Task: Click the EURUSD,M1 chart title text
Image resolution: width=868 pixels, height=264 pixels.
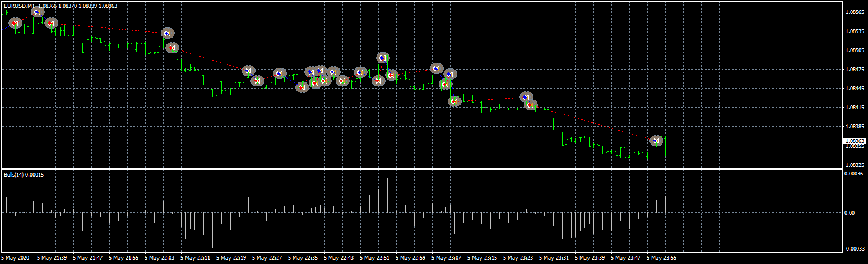Action: [20, 5]
